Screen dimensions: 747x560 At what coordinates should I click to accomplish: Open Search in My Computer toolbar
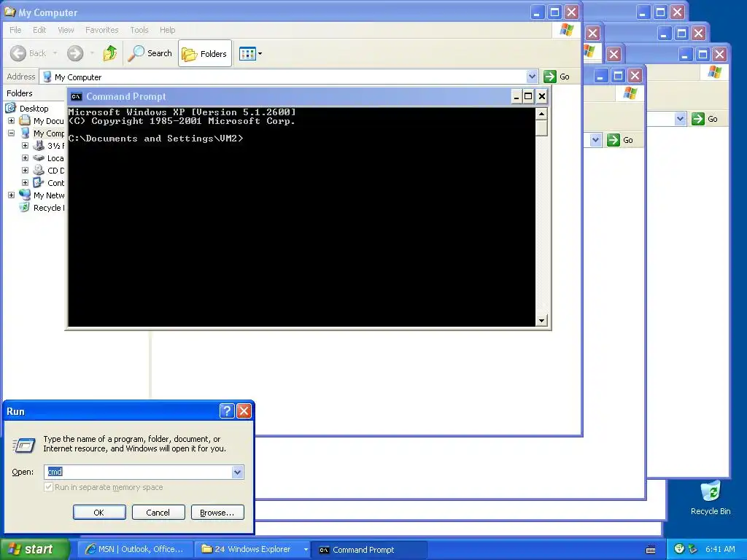(x=150, y=53)
